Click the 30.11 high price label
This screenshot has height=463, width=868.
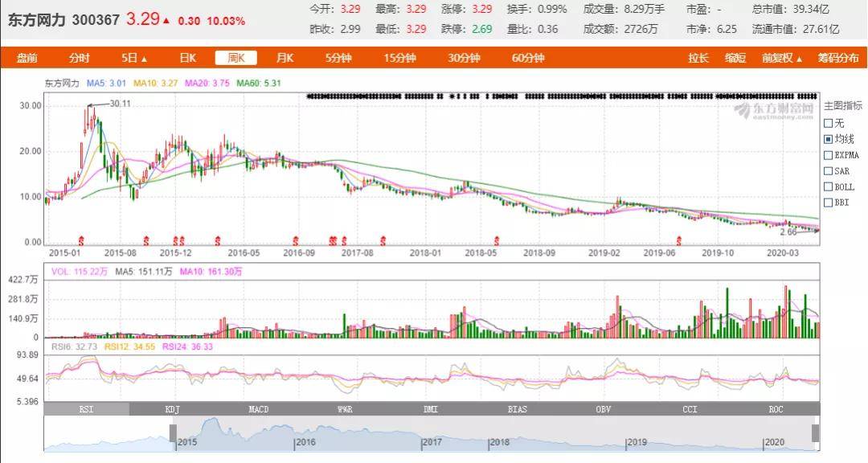pyautogui.click(x=120, y=104)
